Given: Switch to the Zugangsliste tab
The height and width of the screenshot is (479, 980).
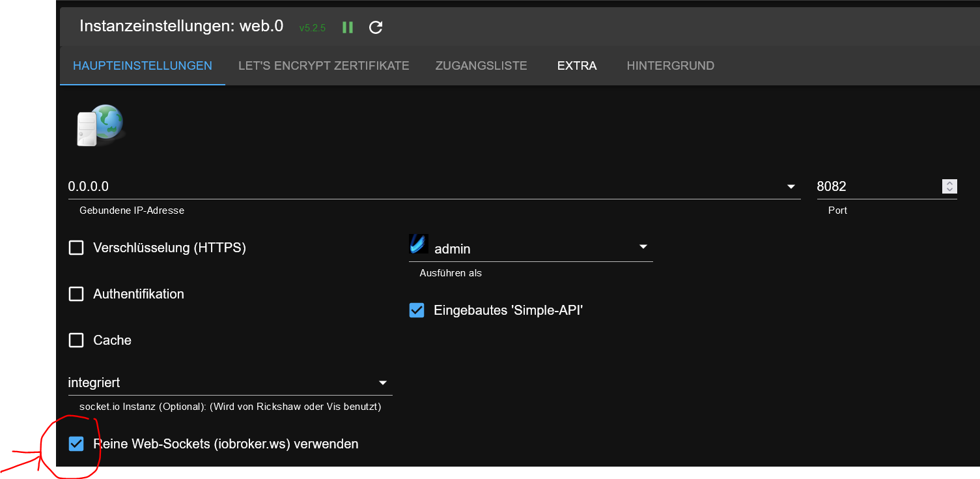Looking at the screenshot, I should pyautogui.click(x=481, y=65).
